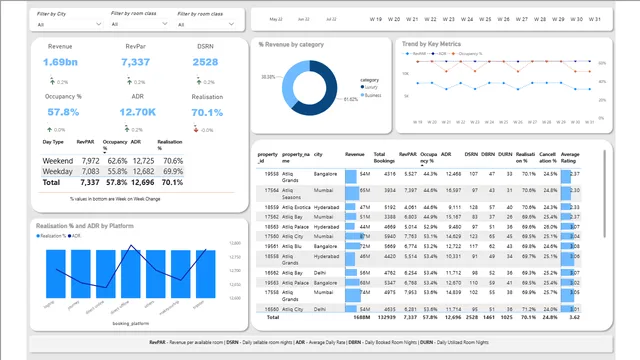Select property row 18559 Atliq Exotica Hyderabad

point(419,207)
